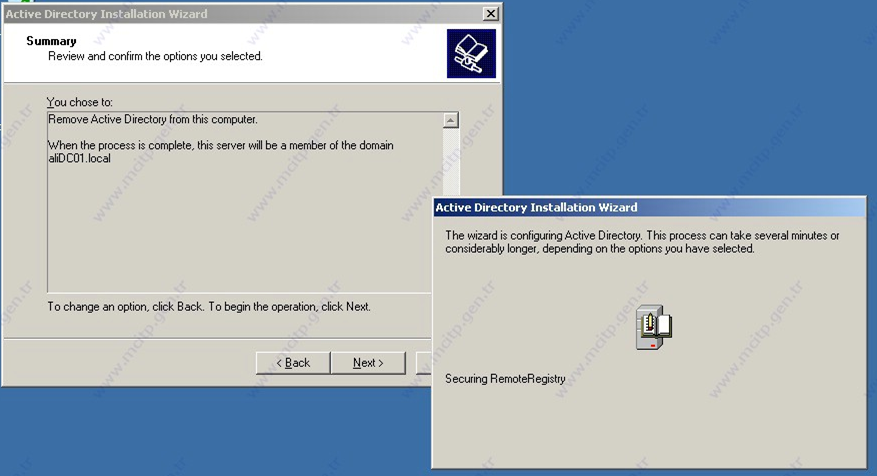Click the bold 'Summary' heading

coord(51,41)
